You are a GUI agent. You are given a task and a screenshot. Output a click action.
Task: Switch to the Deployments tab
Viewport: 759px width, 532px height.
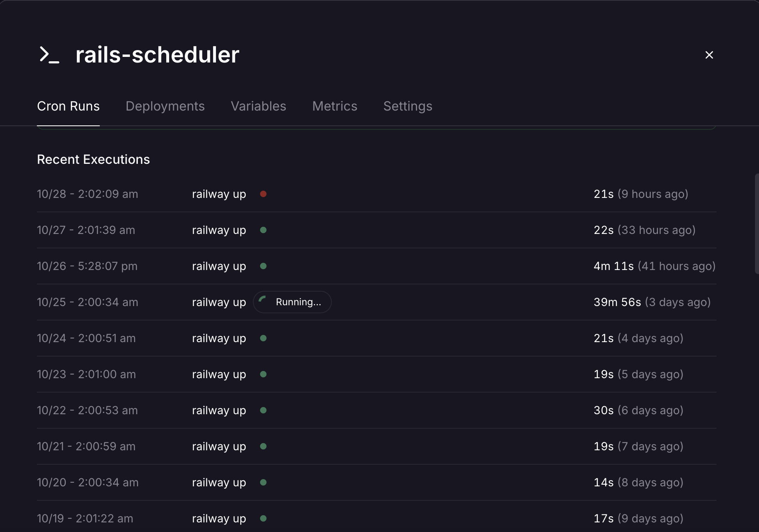(x=165, y=106)
